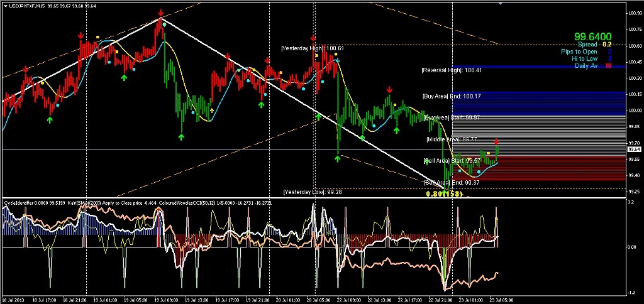Select the [Middle Area]: 99.77 label

452,139
